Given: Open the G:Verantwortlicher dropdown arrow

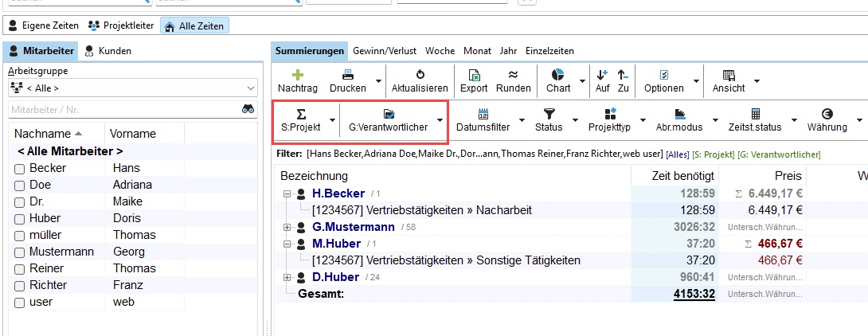Looking at the screenshot, I should [x=440, y=121].
